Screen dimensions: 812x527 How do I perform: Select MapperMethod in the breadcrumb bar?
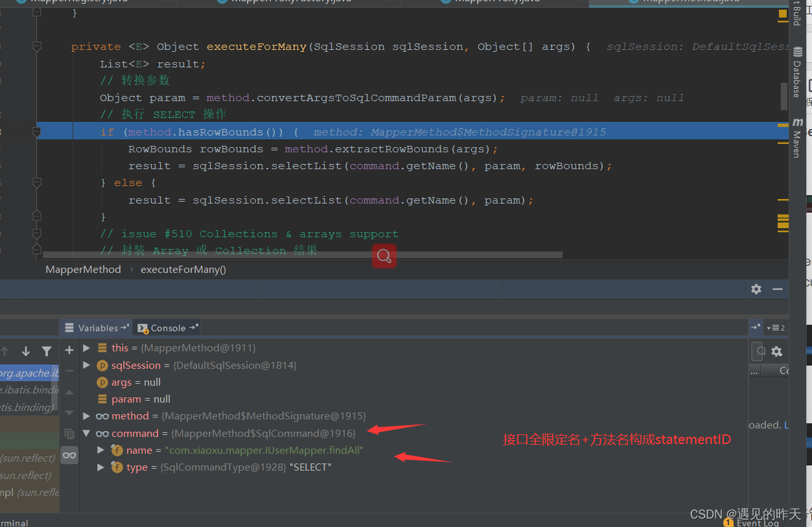tap(83, 270)
